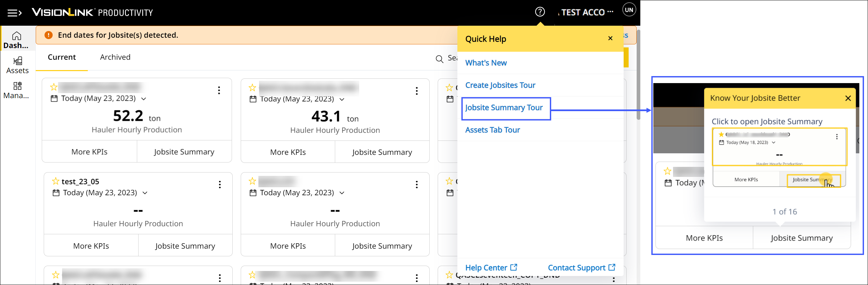Click the vertical page scrollbar
This screenshot has width=868, height=285.
(638, 74)
